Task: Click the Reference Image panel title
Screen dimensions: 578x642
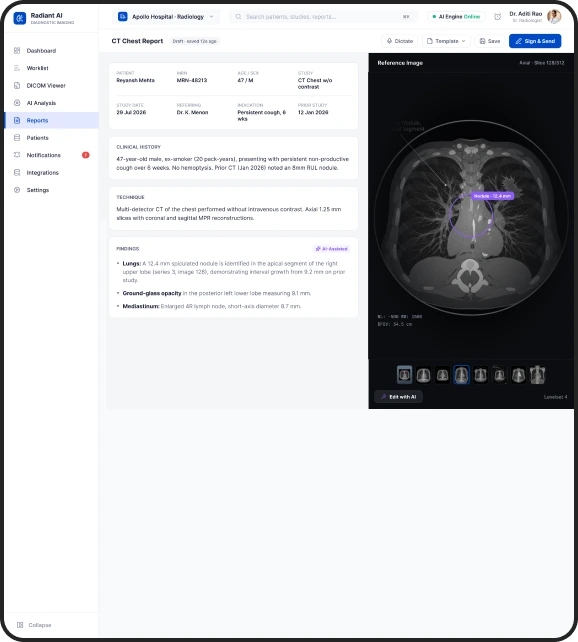Action: [400, 63]
